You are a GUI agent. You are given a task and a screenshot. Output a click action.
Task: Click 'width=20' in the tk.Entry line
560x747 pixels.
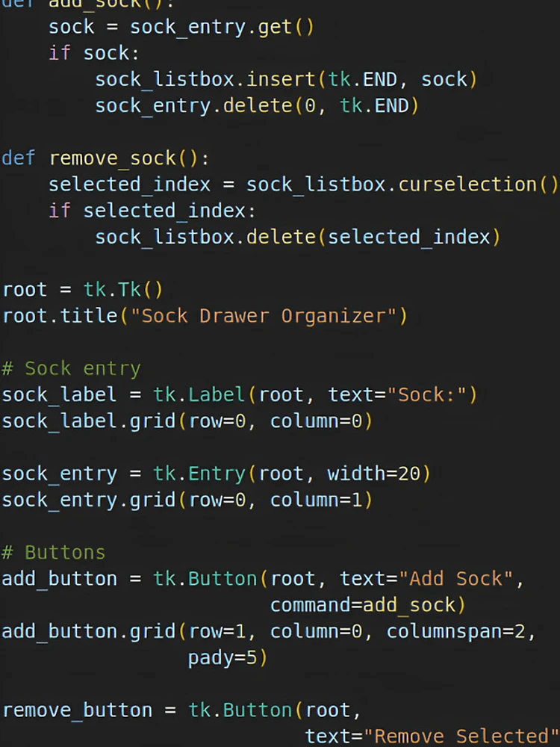pyautogui.click(x=373, y=474)
